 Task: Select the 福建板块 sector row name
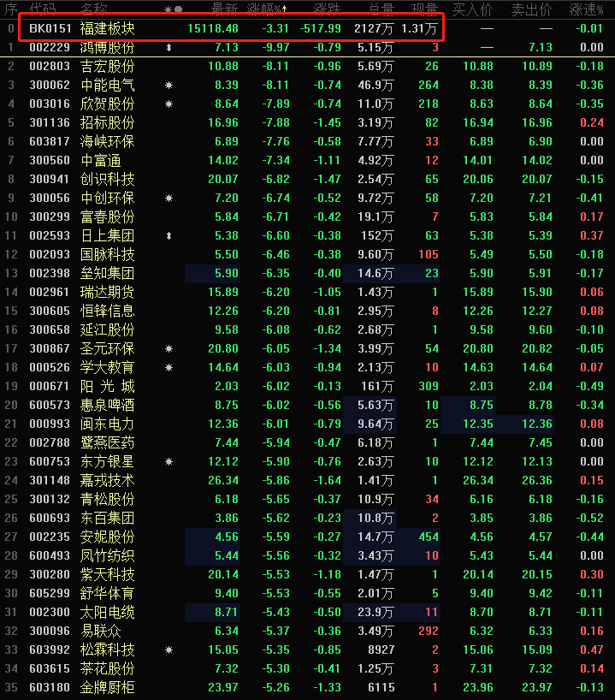(x=107, y=28)
